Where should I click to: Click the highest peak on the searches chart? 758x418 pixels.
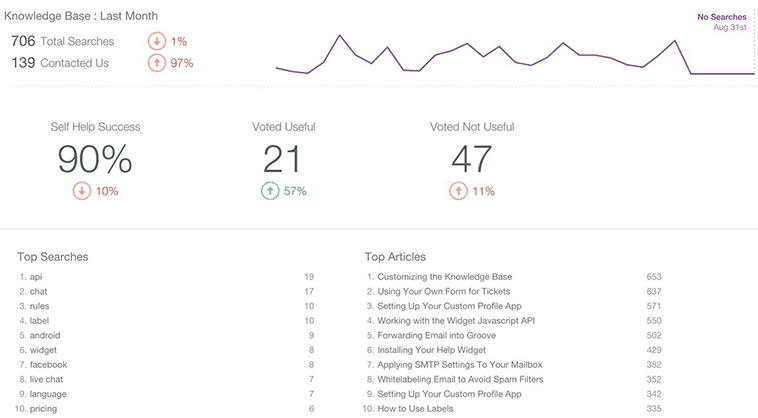click(340, 36)
